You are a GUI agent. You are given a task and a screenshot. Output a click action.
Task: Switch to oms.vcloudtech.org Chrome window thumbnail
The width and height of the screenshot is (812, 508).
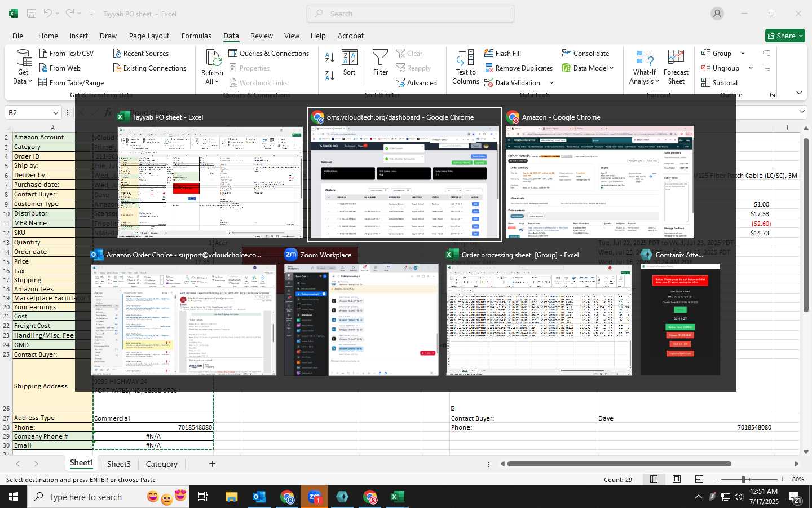coord(404,174)
